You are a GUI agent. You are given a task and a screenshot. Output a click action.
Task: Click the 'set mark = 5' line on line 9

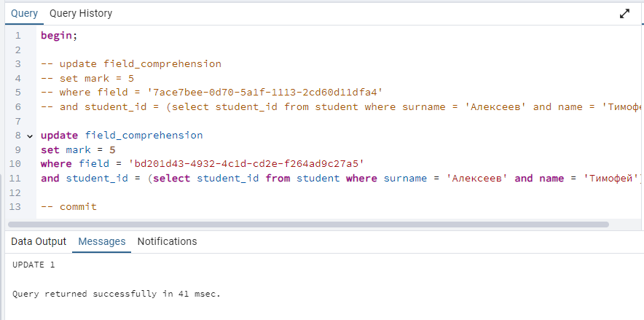(x=78, y=150)
